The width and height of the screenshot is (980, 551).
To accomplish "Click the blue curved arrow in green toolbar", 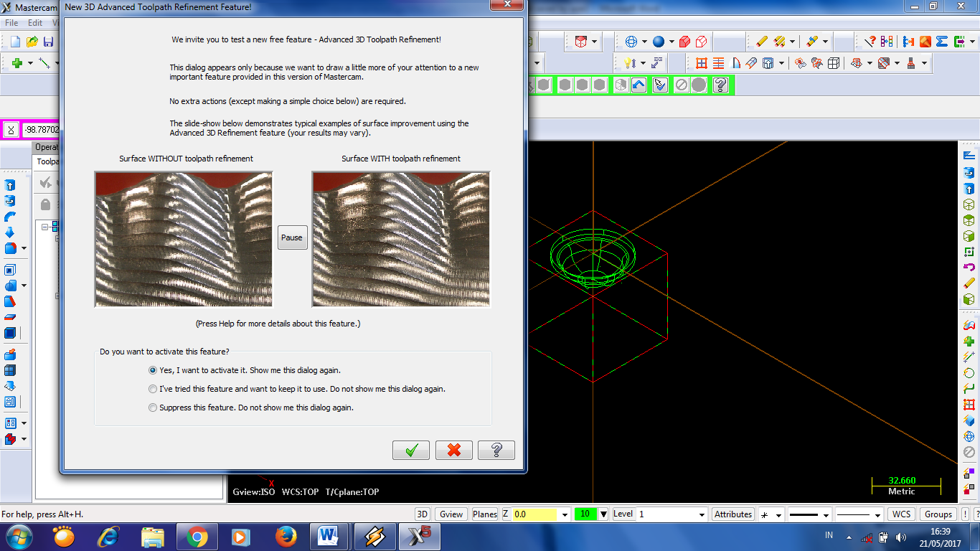I will point(639,85).
